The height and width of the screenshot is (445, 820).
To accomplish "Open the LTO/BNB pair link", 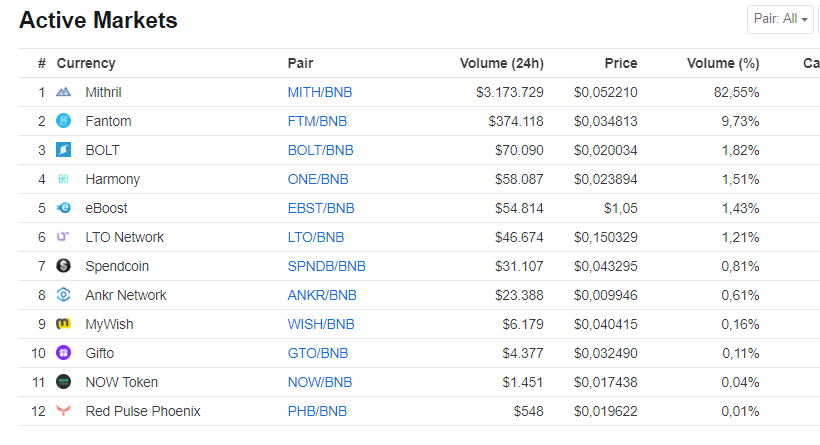I will click(x=316, y=237).
